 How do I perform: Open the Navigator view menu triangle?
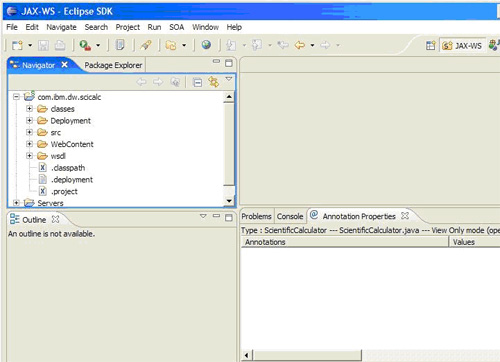pyautogui.click(x=229, y=79)
